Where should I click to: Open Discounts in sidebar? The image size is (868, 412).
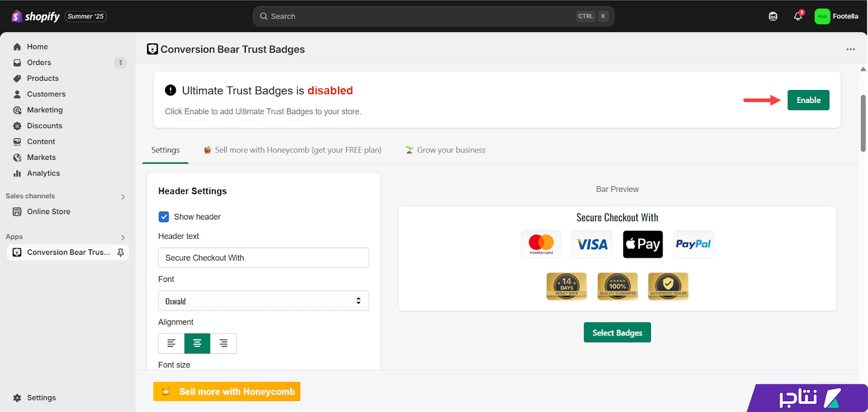(44, 125)
